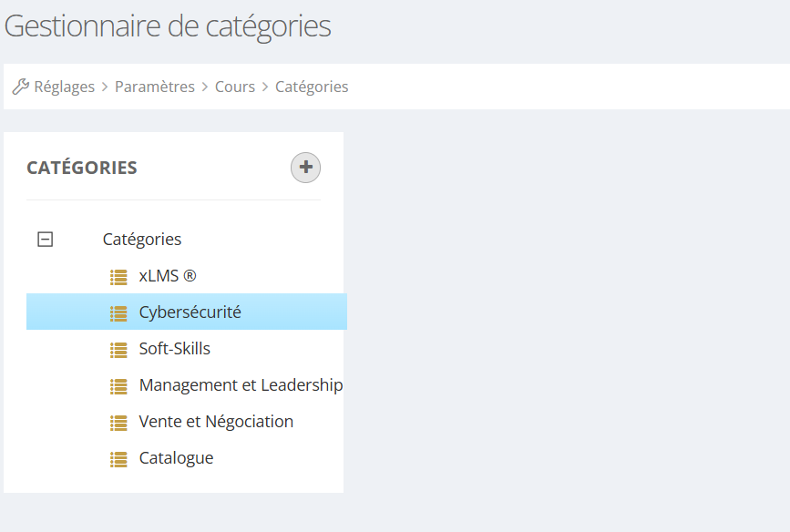790x532 pixels.
Task: Click the plus button to add category
Action: coord(305,168)
